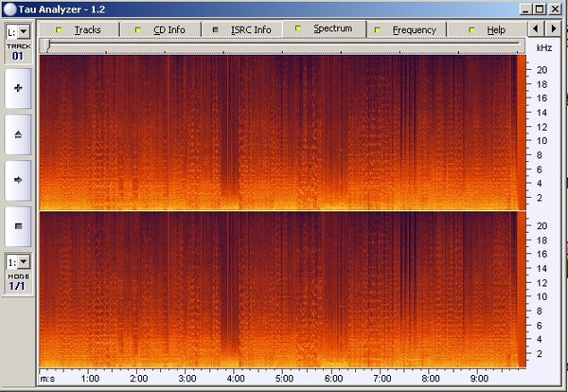Click the MODE 1/1 display
Screen dimensions: 568x392
tap(17, 286)
